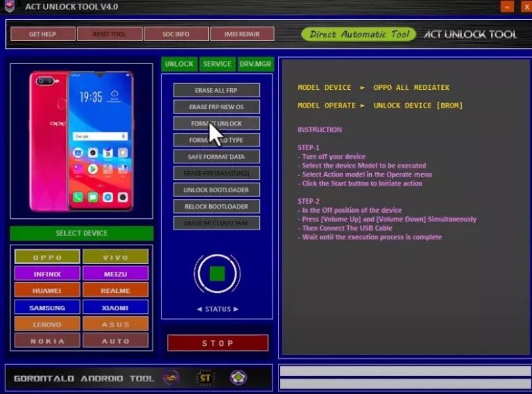The image size is (532, 394).
Task: Click the lower progress bar
Action: tap(405, 383)
